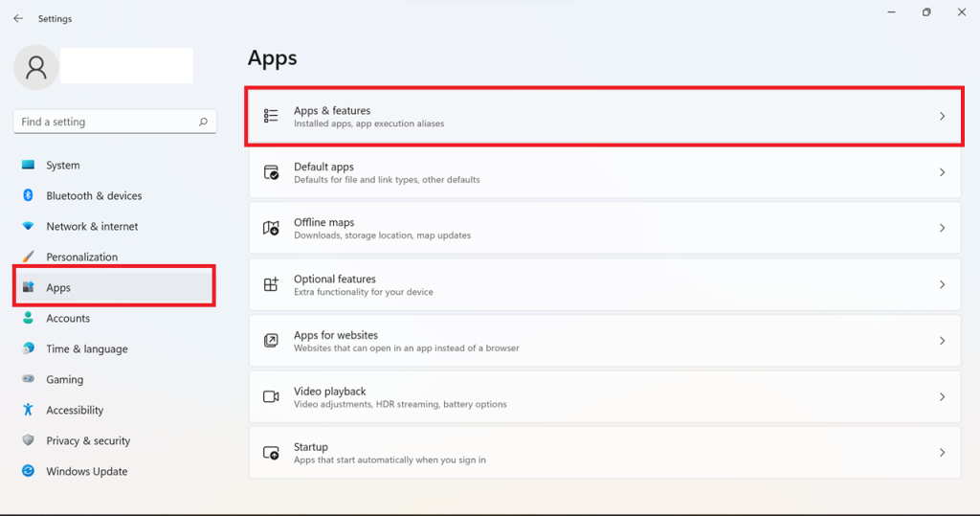The height and width of the screenshot is (516, 980).
Task: Click the user profile avatar icon
Action: click(x=36, y=67)
